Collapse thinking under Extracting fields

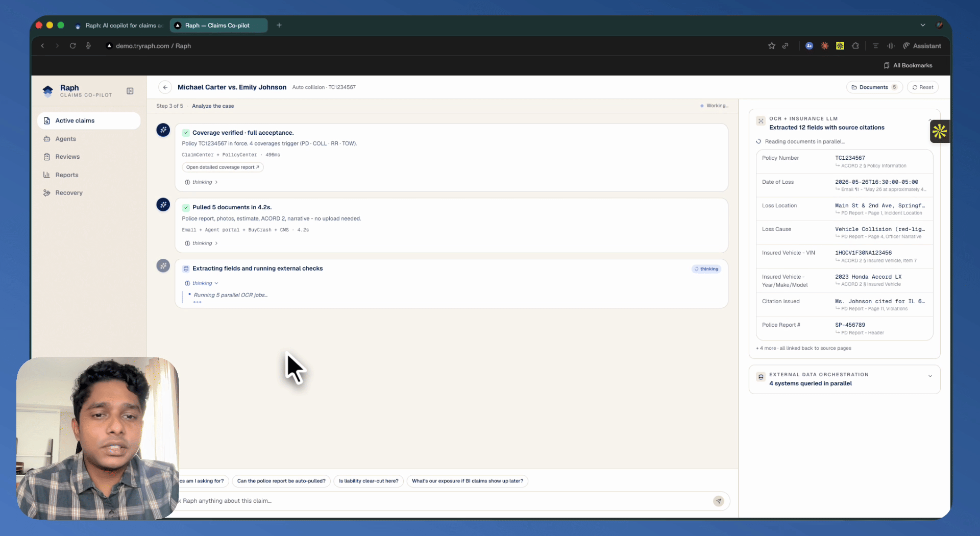click(x=202, y=283)
